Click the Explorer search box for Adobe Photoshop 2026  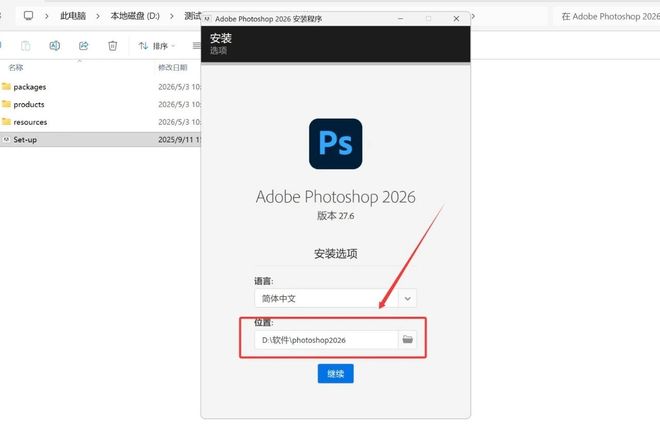(606, 16)
